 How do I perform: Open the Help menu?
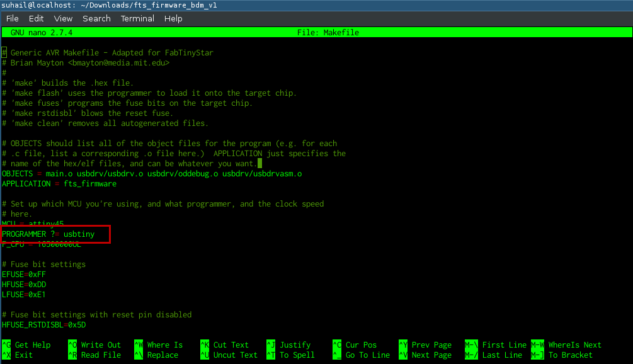(x=173, y=18)
